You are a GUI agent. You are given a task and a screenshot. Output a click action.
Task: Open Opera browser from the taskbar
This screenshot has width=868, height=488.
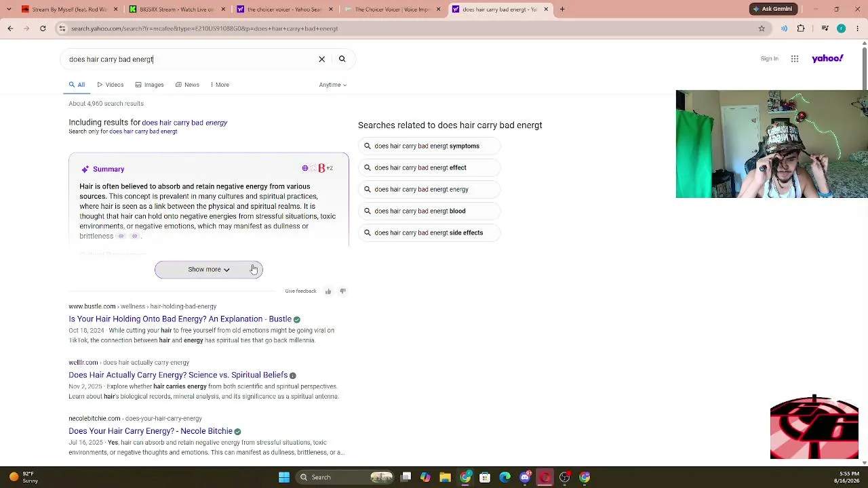coord(545,477)
